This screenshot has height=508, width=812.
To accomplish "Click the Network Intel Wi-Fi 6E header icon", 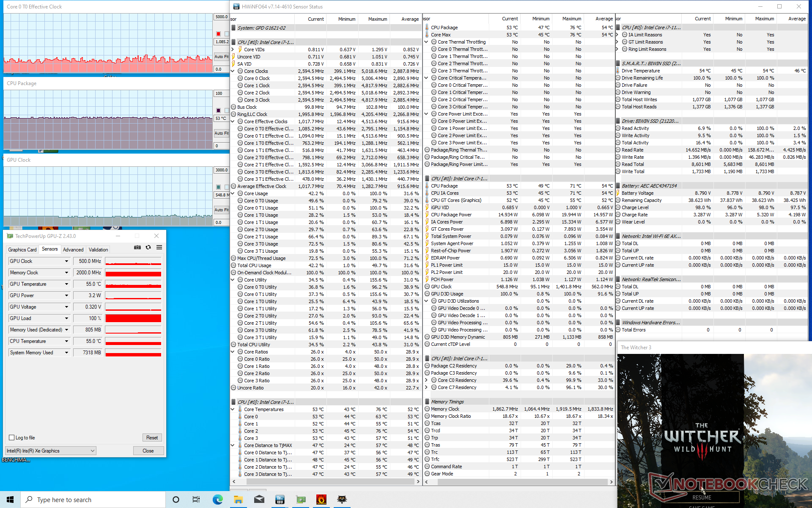I will click(618, 236).
